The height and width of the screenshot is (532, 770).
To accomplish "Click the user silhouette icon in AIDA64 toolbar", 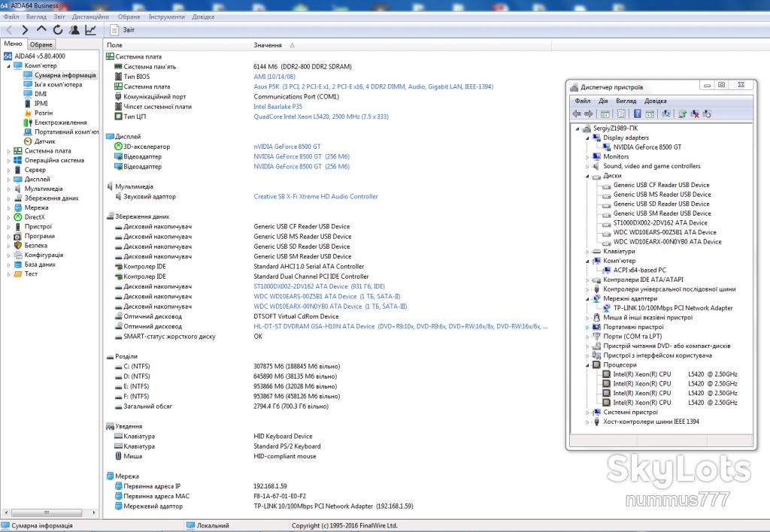I will pos(74,30).
